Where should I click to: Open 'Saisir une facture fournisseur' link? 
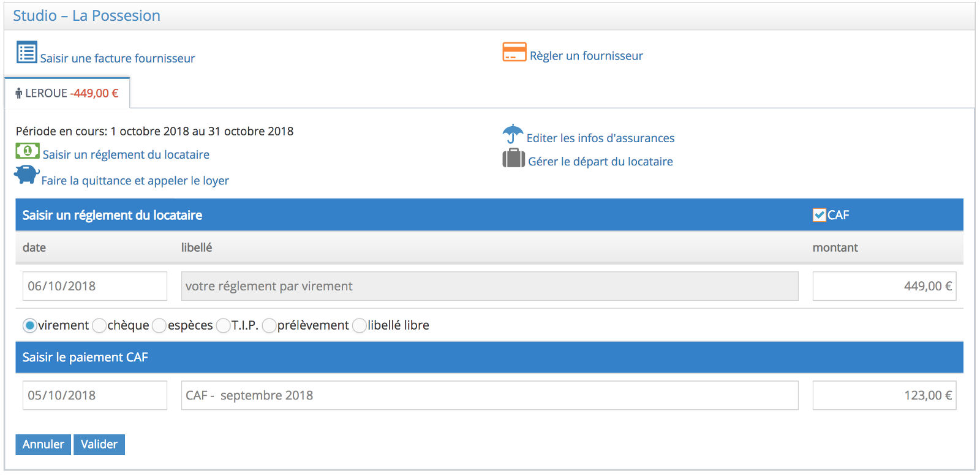[118, 58]
